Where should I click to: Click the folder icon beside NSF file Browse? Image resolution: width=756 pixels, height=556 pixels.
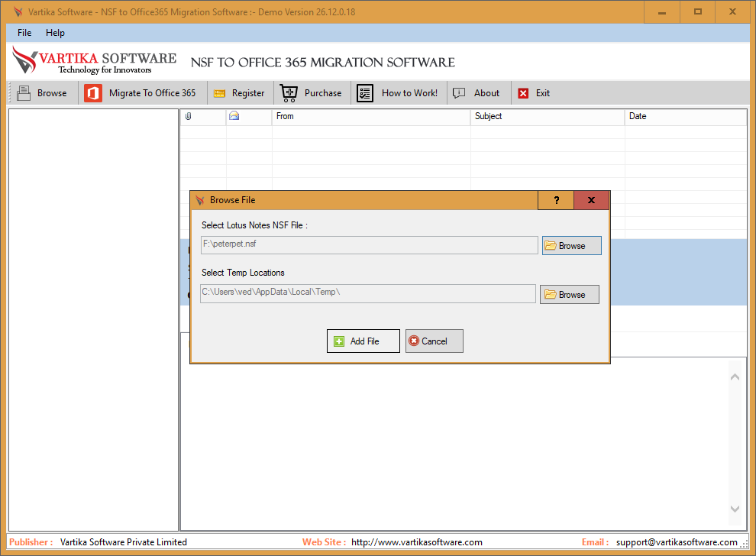pyautogui.click(x=550, y=245)
